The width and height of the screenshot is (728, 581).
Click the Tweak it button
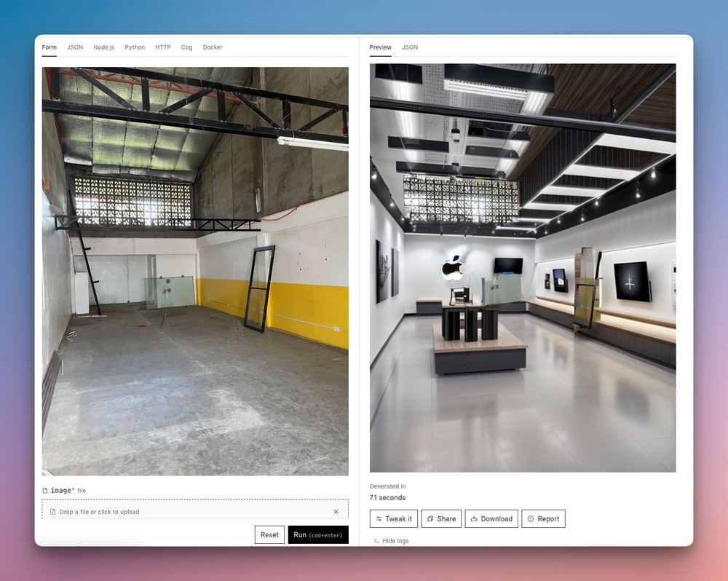click(394, 519)
